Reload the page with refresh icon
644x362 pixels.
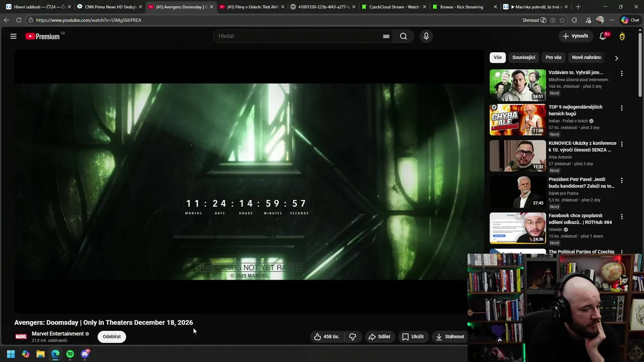click(19, 20)
